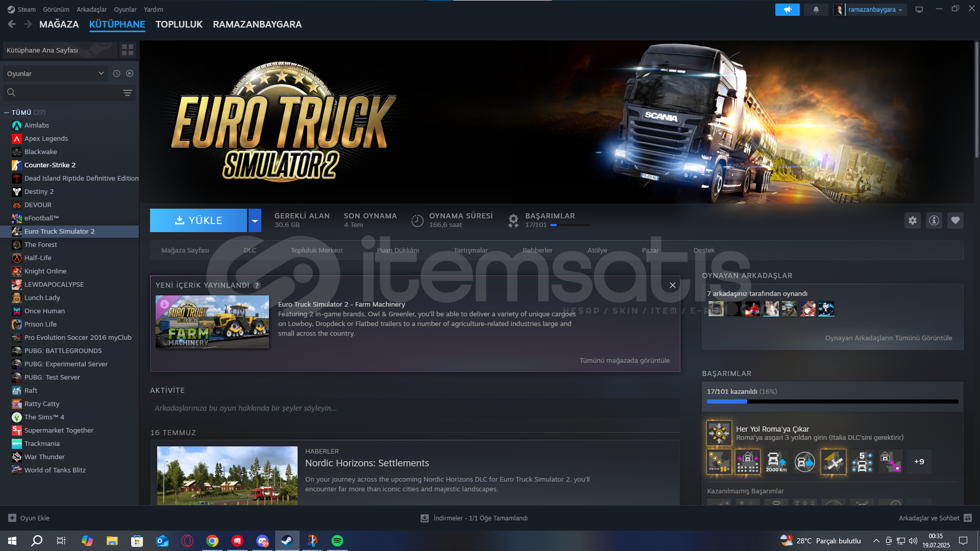Go forward with the right arrow
The image size is (980, 551).
tap(28, 24)
